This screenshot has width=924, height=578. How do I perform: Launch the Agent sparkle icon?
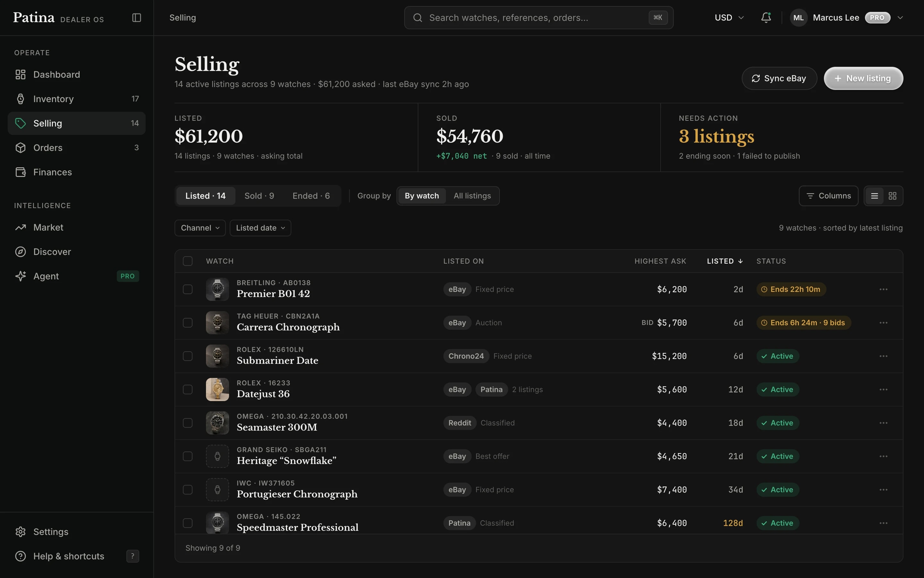click(21, 276)
